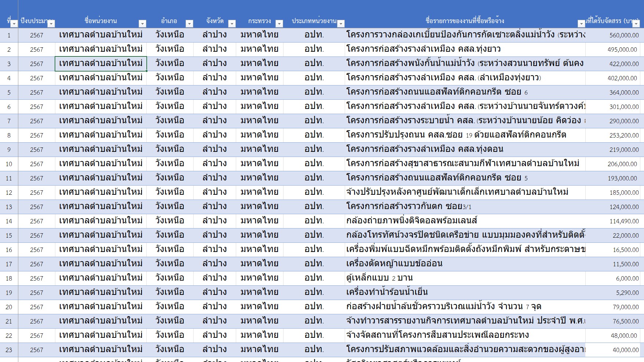Select the amount cell 40,000.00
Image resolution: width=644 pixels, height=362 pixels.
click(613, 350)
